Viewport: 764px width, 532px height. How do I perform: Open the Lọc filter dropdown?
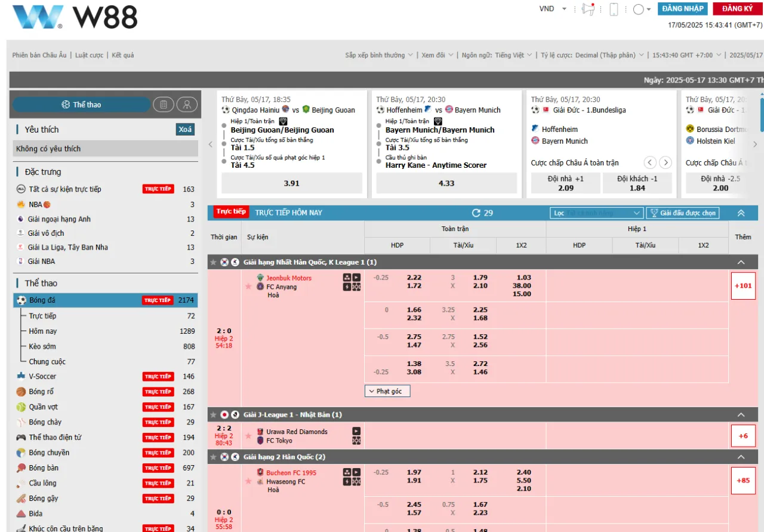tap(597, 213)
